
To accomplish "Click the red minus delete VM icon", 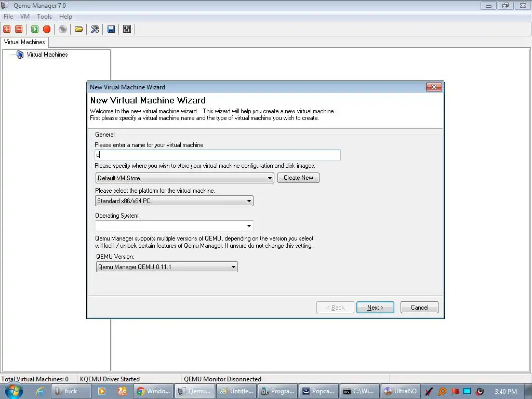I will 19,29.
